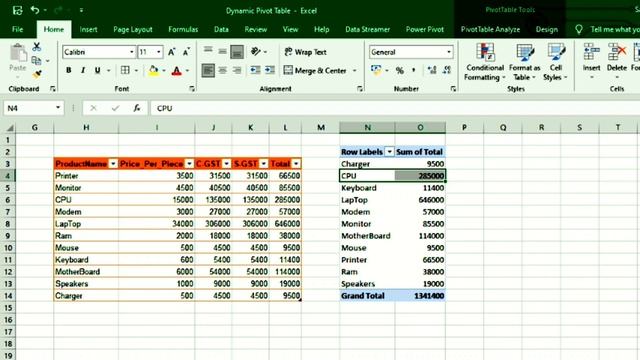Open the File tab

pyautogui.click(x=18, y=29)
